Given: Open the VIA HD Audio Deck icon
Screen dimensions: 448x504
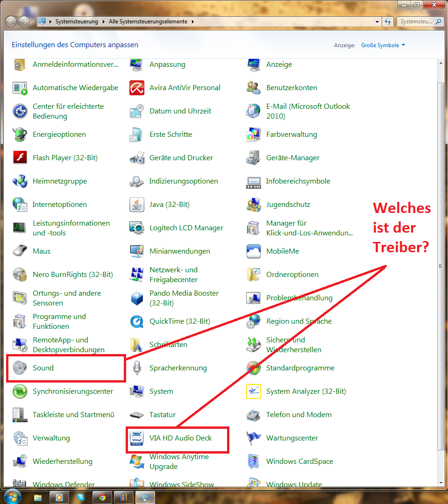Looking at the screenshot, I should click(136, 438).
